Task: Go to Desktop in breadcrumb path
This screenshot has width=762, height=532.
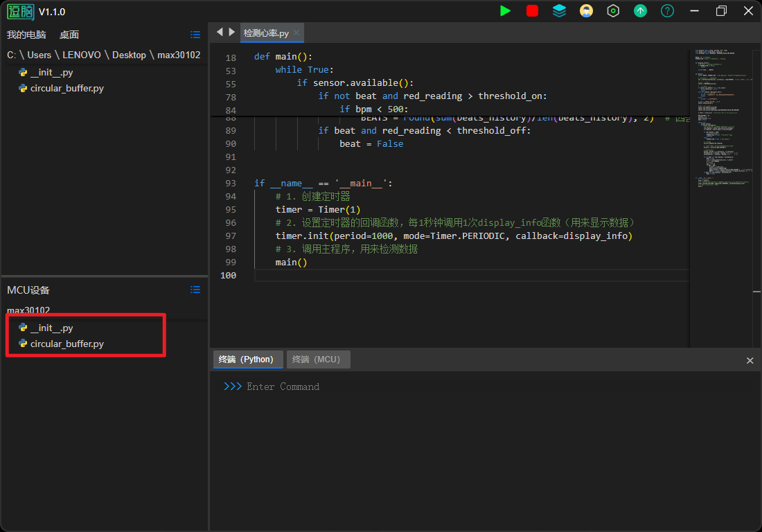Action: 129,55
